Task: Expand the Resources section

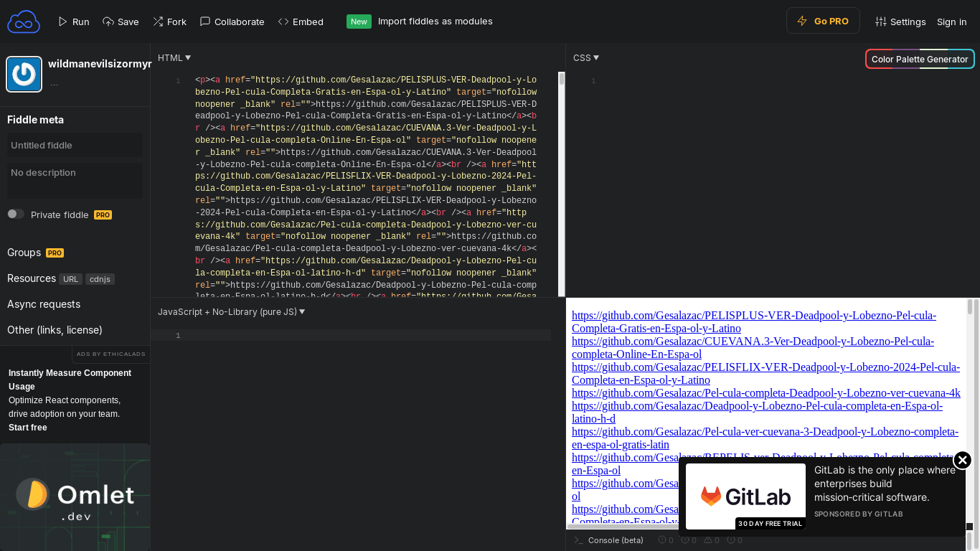Action: tap(32, 278)
